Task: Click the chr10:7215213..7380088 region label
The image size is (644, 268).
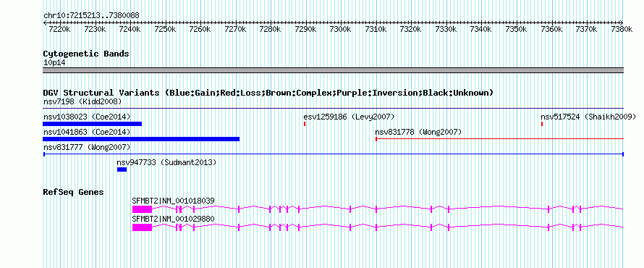Action: tap(91, 16)
